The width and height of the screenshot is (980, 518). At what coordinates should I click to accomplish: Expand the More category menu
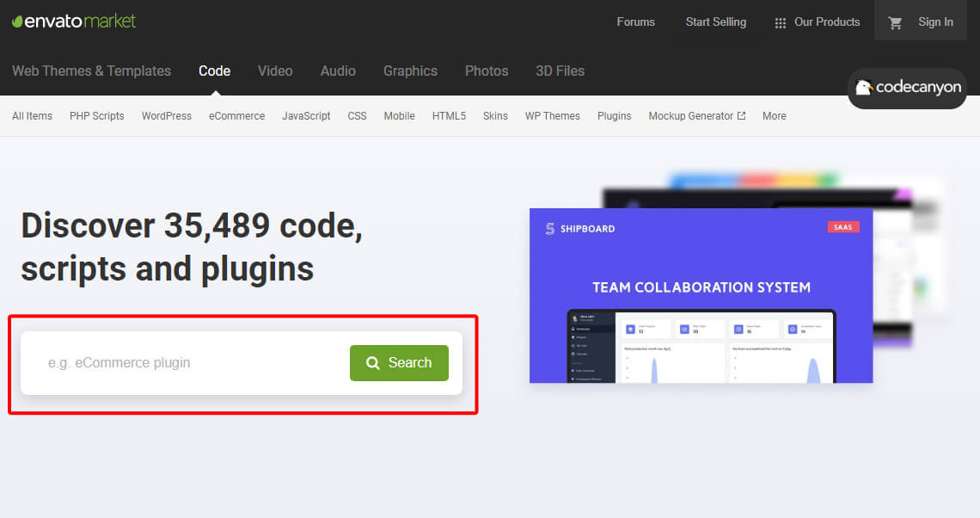[774, 115]
